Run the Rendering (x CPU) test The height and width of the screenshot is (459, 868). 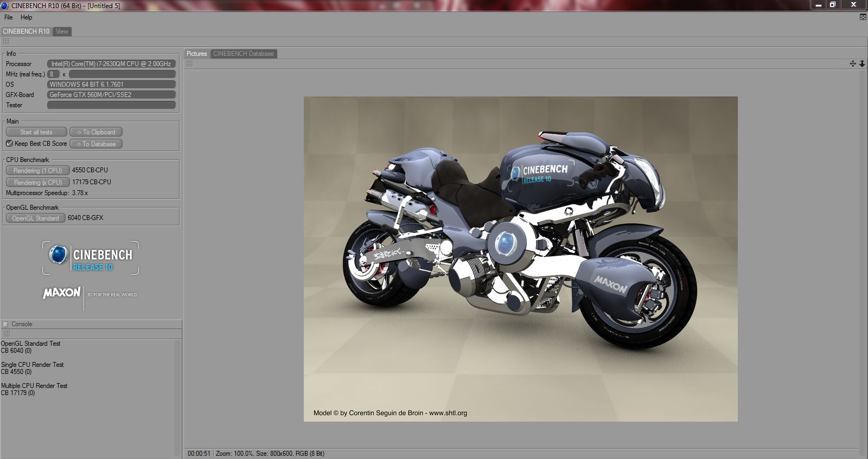pyautogui.click(x=37, y=182)
